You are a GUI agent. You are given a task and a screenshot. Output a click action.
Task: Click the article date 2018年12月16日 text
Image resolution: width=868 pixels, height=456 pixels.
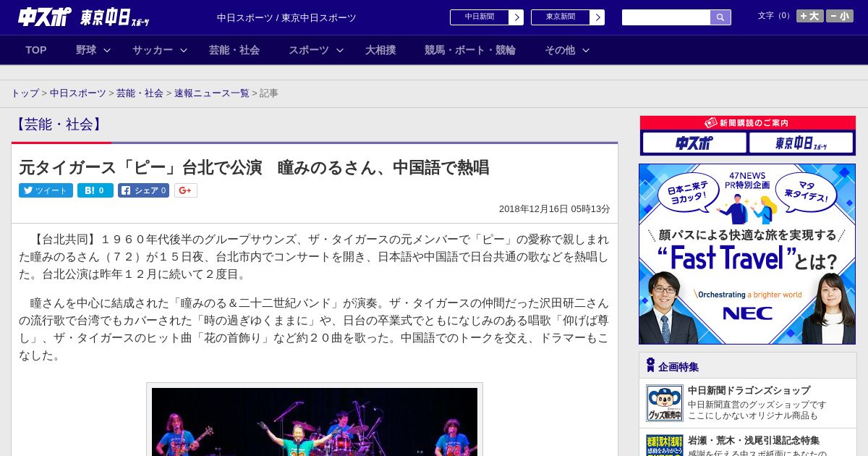(x=555, y=209)
